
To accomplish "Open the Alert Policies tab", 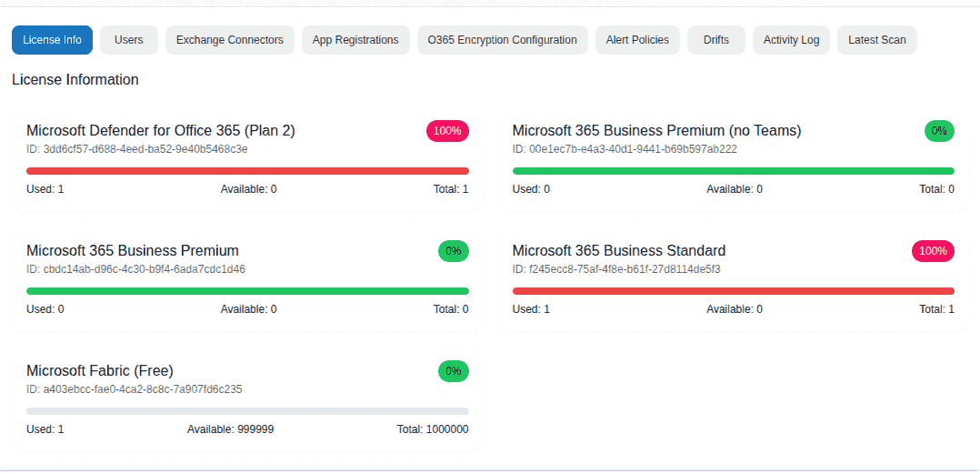I will pyautogui.click(x=637, y=40).
